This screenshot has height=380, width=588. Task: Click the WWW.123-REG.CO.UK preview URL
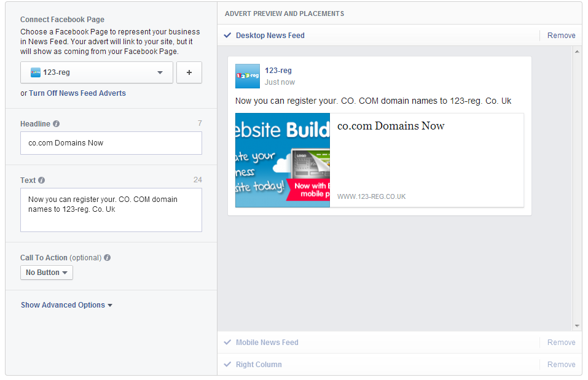pos(371,196)
